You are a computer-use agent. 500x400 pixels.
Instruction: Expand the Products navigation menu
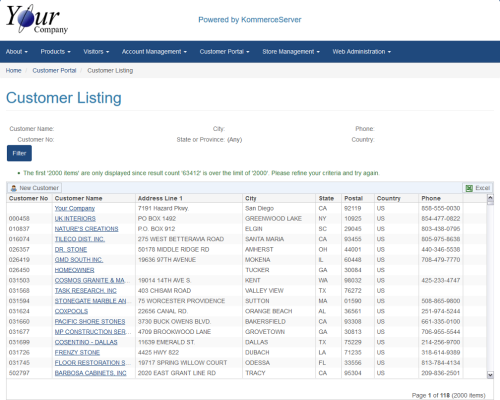tap(55, 52)
